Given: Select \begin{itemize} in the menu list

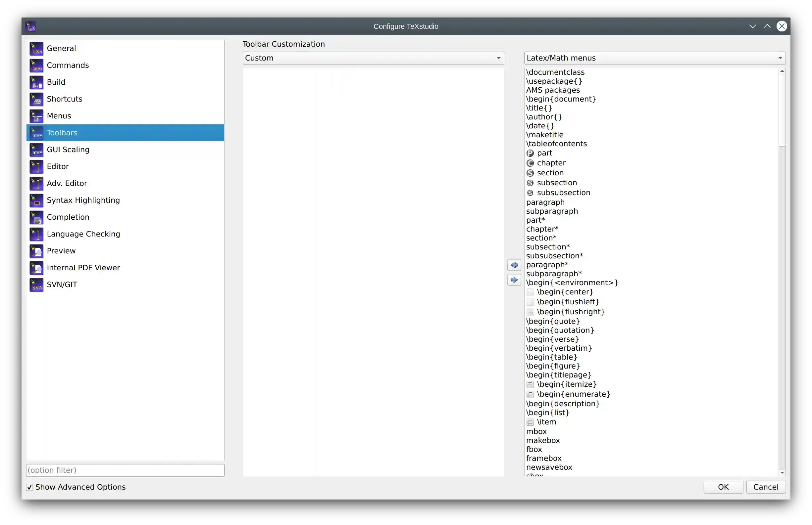Looking at the screenshot, I should pyautogui.click(x=567, y=384).
